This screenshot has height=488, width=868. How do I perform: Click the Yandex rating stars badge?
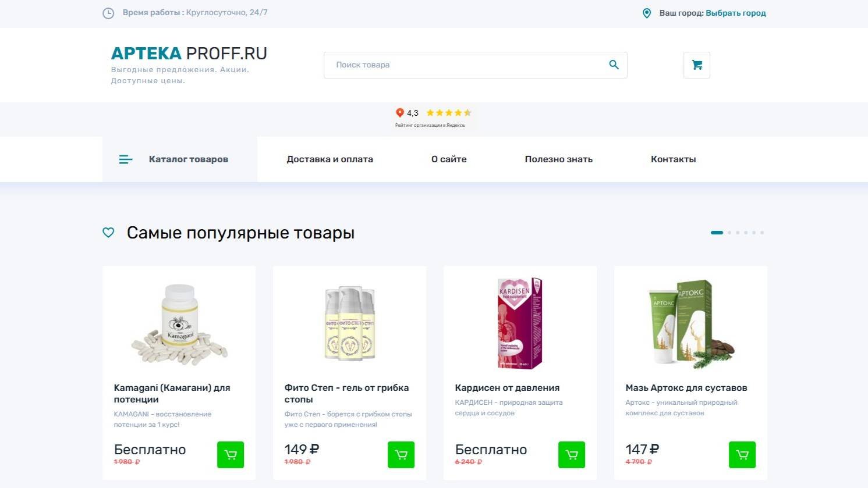(433, 117)
